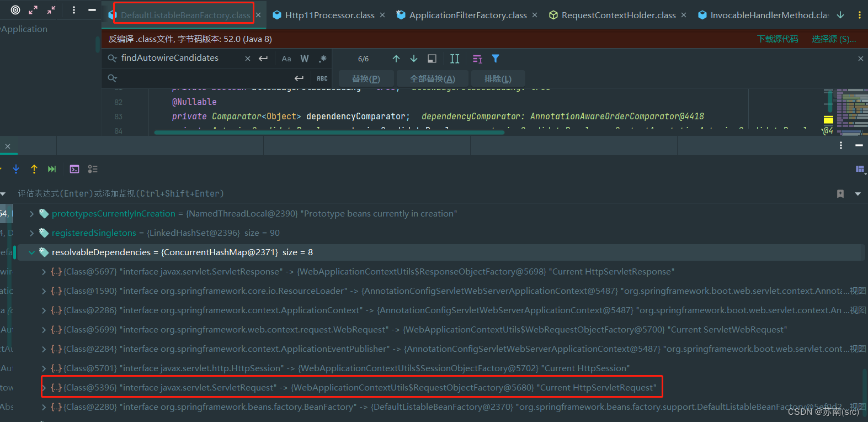Click the yellow step out arrow
The width and height of the screenshot is (868, 422).
pyautogui.click(x=34, y=169)
